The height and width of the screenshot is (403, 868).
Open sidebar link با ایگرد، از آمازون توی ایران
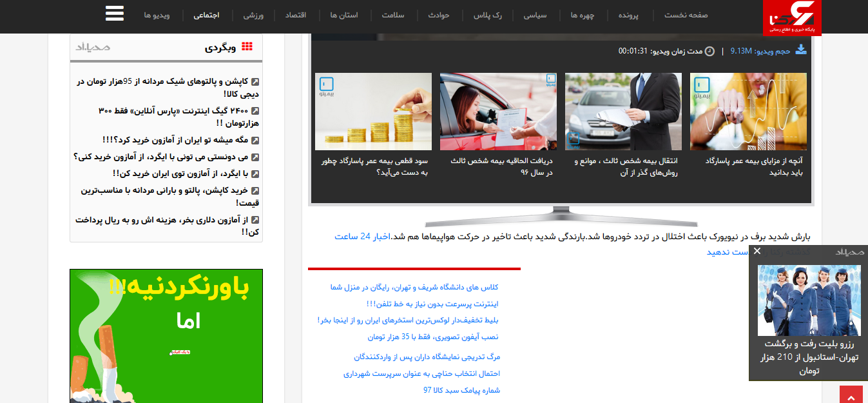[180, 173]
